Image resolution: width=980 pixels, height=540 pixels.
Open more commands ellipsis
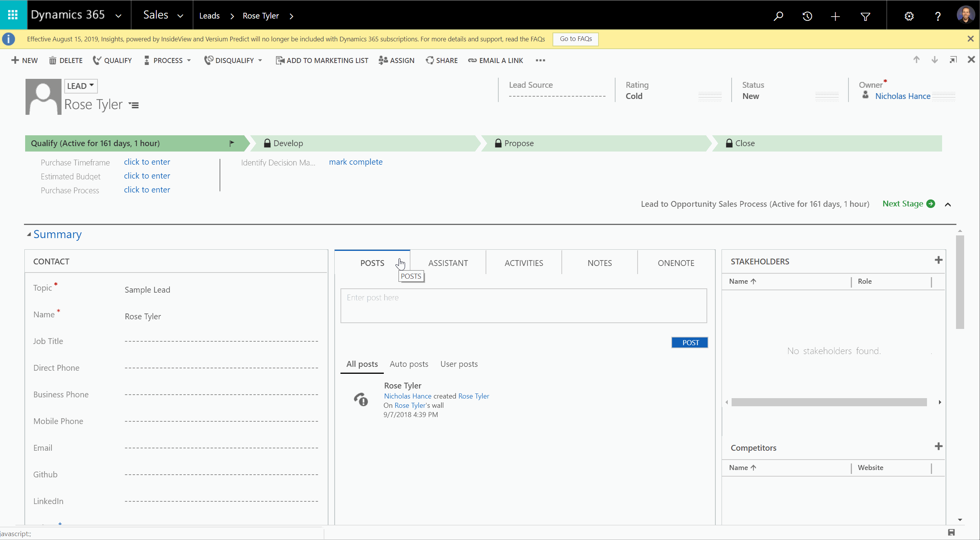(x=540, y=60)
